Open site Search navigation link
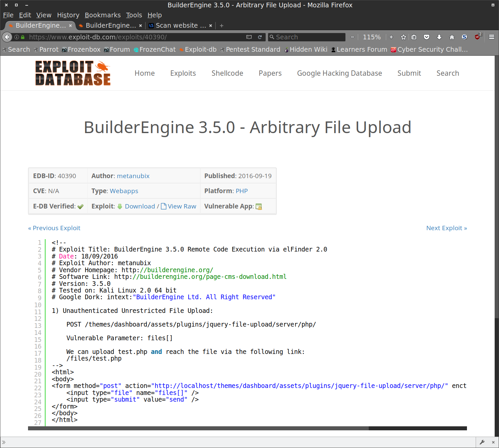Screen dimensions: 499x448 (448, 73)
